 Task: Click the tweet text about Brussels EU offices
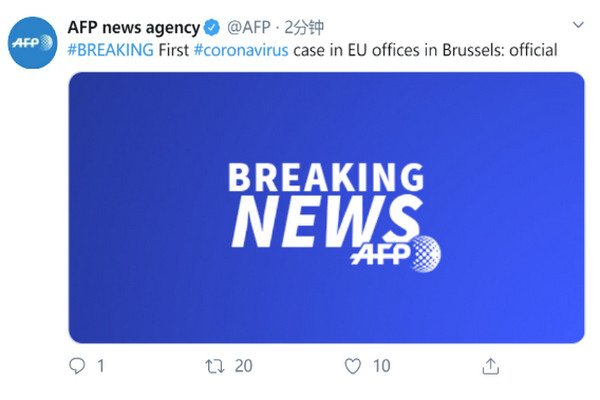[x=420, y=49]
